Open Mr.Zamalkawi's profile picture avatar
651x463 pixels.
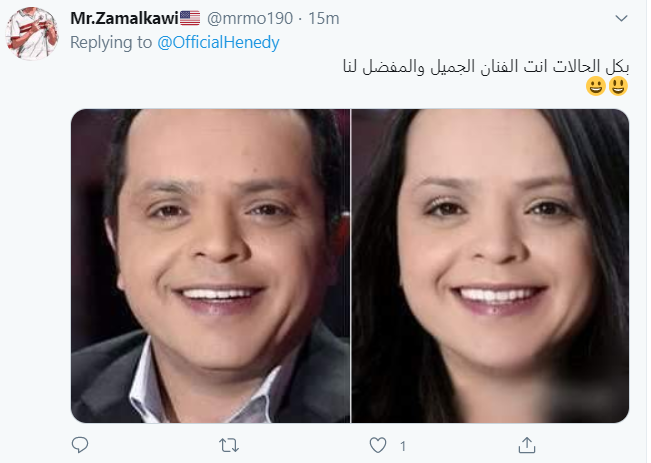32,34
